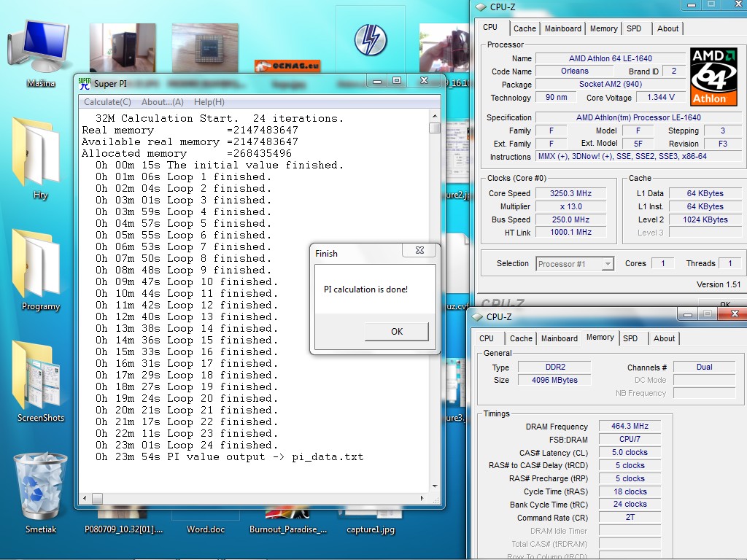Click the CPU-Z title icon in lower window
Viewport: 747px width, 560px height.
(477, 316)
